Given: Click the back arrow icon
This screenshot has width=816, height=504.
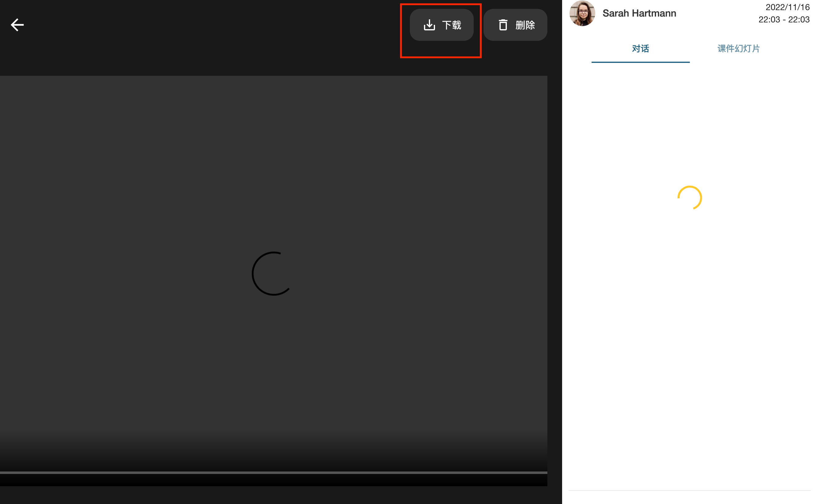Looking at the screenshot, I should (17, 25).
